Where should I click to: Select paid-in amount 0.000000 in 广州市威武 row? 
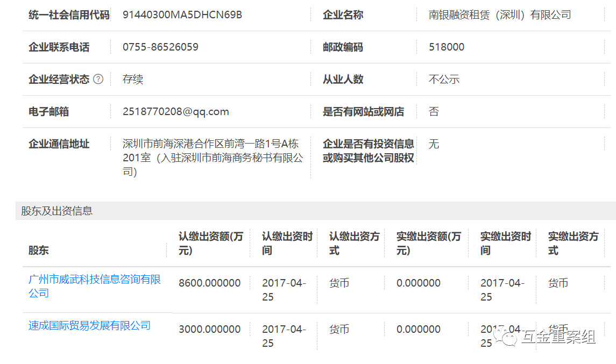tap(419, 283)
